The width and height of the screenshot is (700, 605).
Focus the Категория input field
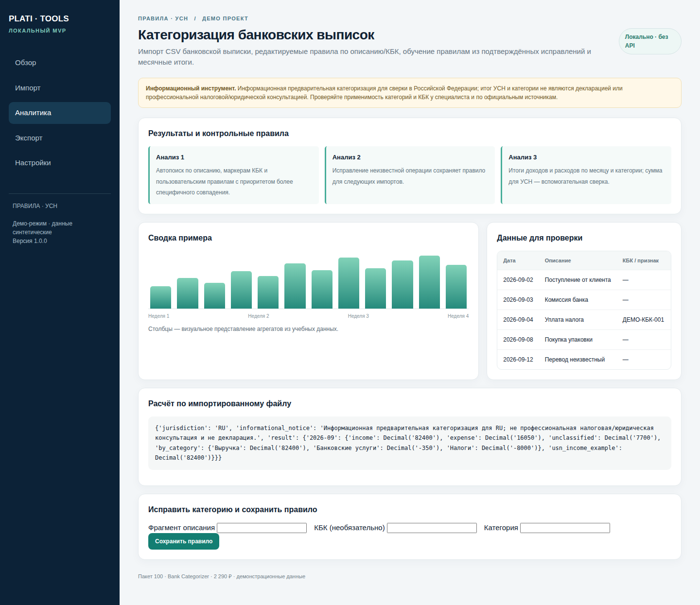point(565,528)
